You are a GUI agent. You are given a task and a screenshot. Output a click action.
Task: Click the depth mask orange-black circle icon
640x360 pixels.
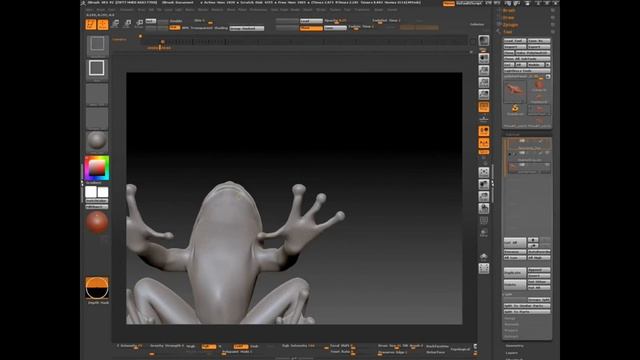pyautogui.click(x=97, y=288)
